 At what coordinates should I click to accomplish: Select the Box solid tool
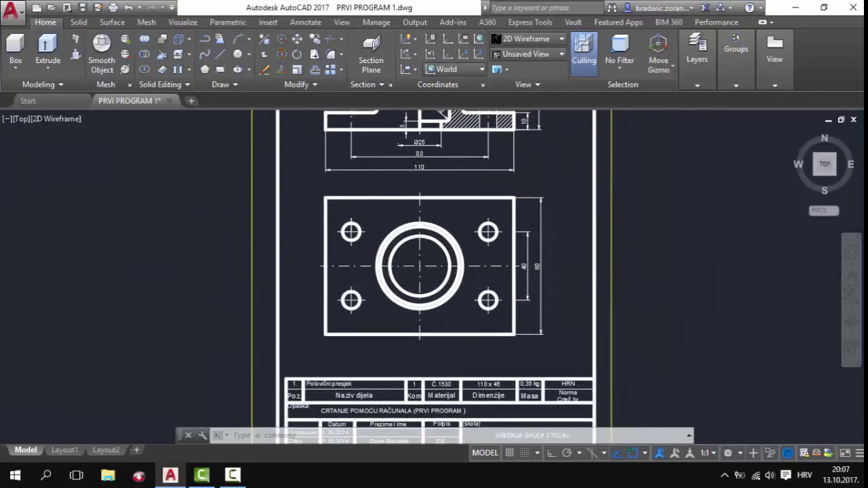[16, 51]
